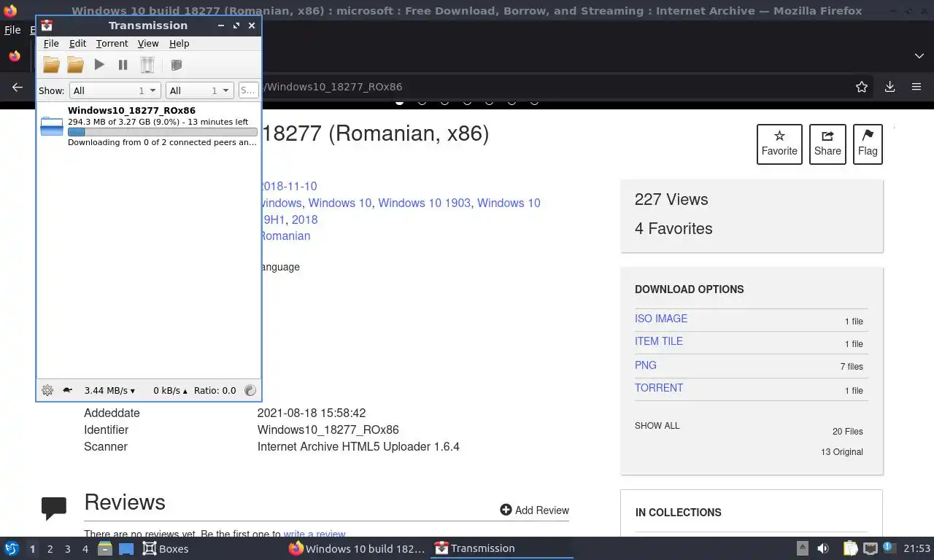934x560 pixels.
Task: Switch to Firefox window in taskbar
Action: (357, 548)
